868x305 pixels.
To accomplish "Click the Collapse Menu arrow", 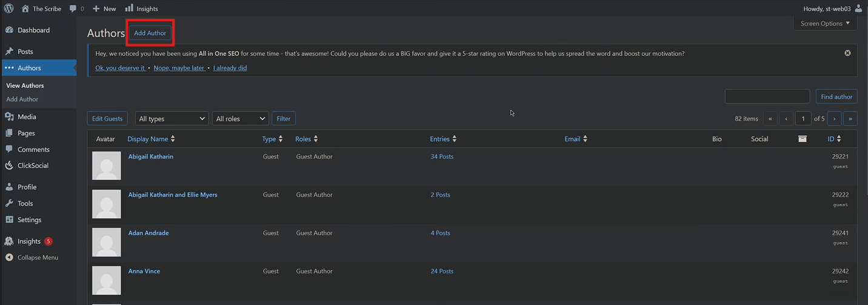I will pyautogui.click(x=9, y=257).
